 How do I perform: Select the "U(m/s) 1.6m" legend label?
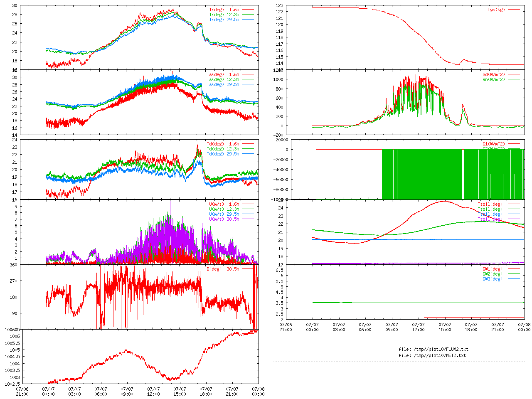pyautogui.click(x=224, y=204)
